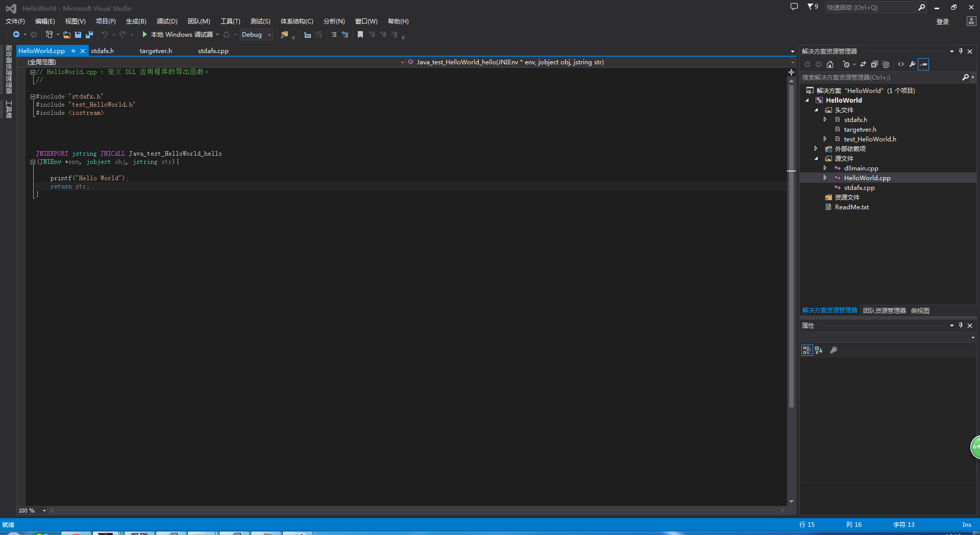Switch to 类视图 tab

(x=920, y=311)
